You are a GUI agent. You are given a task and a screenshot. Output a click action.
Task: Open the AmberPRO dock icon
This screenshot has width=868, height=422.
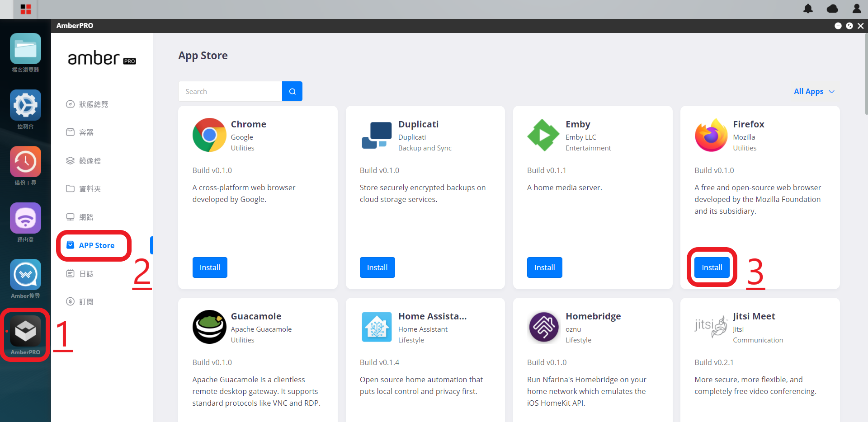pos(25,331)
